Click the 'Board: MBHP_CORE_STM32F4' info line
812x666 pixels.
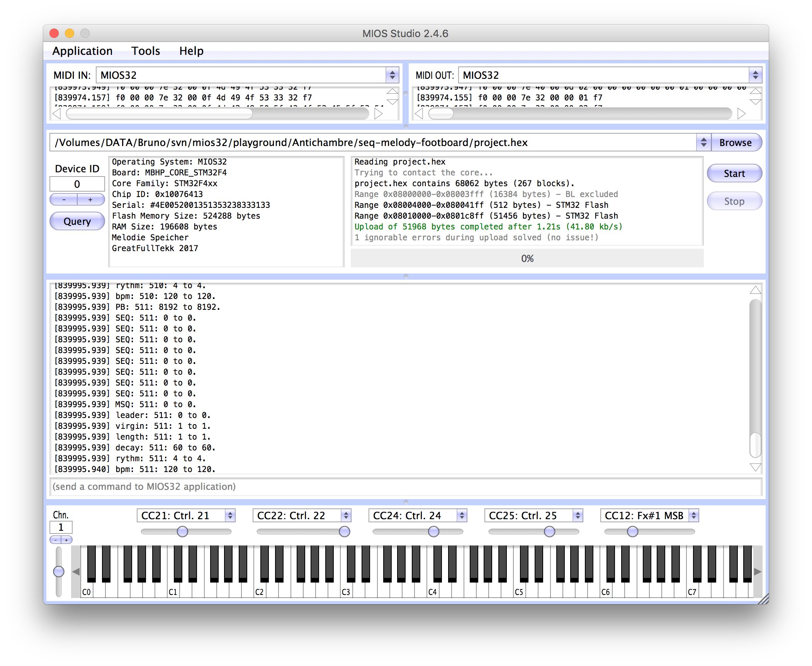pos(169,173)
